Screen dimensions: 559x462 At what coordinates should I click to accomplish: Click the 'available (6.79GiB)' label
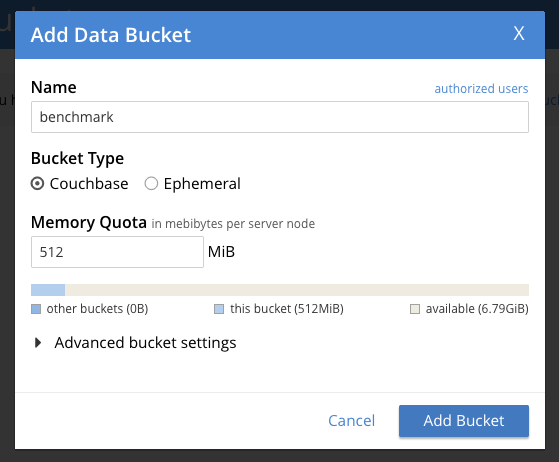click(x=477, y=309)
